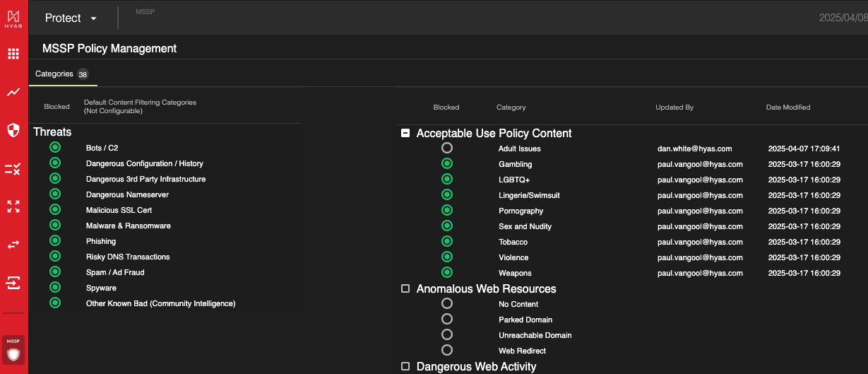
Task: Toggle the Anomalous Web Resources group checkbox
Action: click(405, 288)
